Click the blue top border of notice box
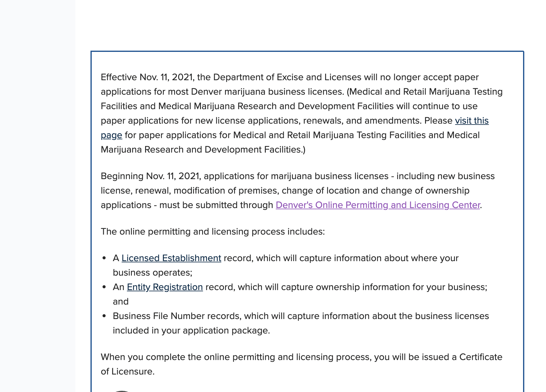This screenshot has height=392, width=546. 307,52
